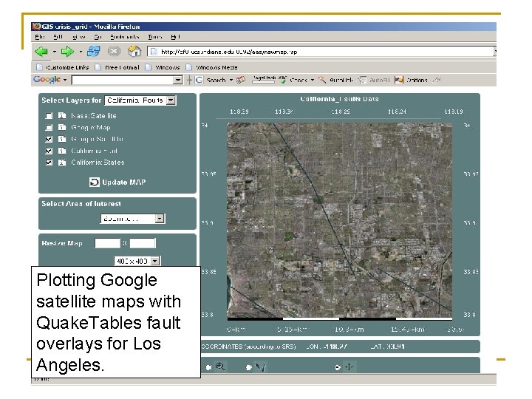
Task: Click the Stop loading icon
Action: coord(114,51)
